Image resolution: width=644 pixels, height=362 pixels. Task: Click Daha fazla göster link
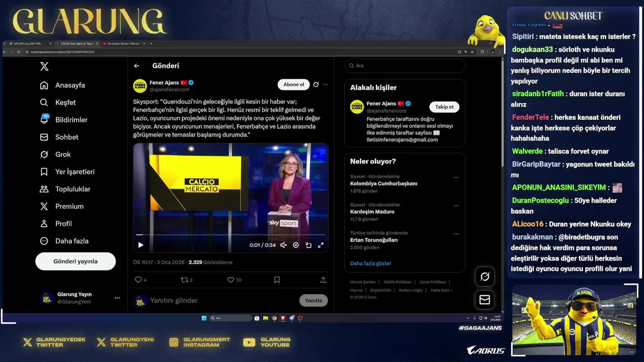pos(370,263)
